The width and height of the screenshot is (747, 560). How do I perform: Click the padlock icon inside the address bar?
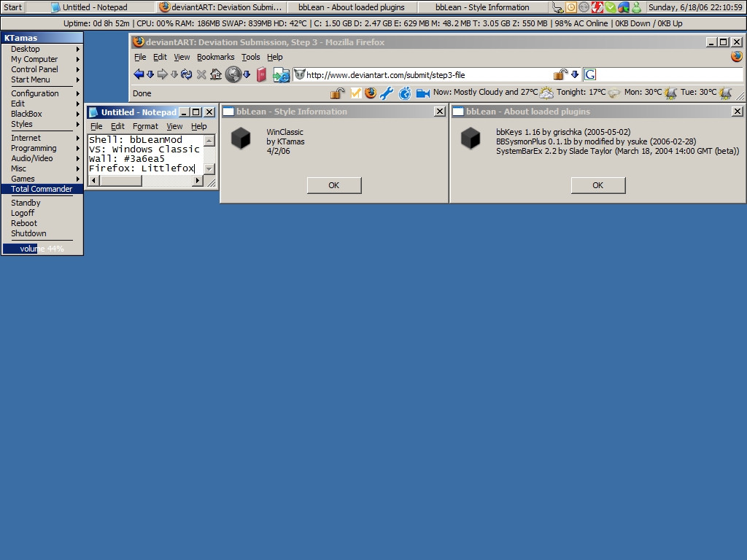(560, 74)
